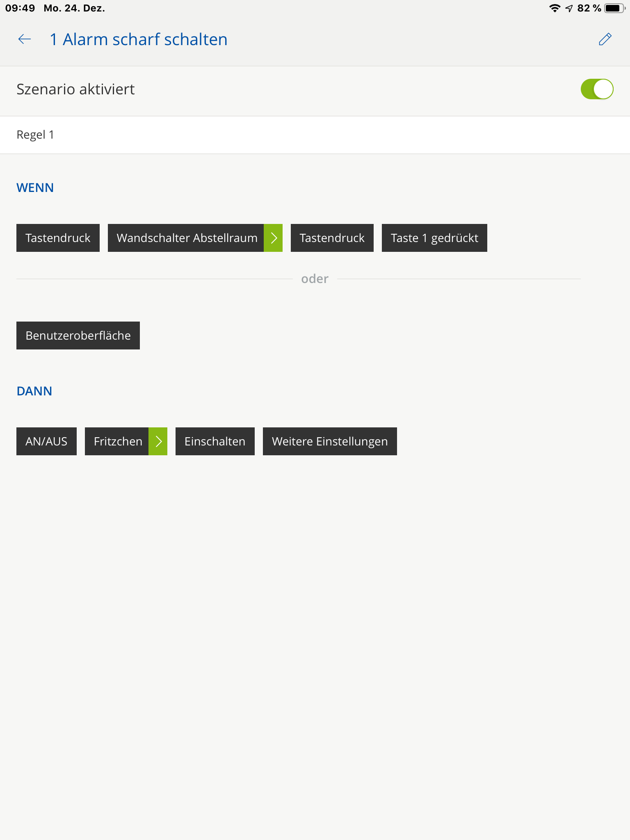
Task: Select the Taste 1 gedrückt condition
Action: (x=434, y=238)
